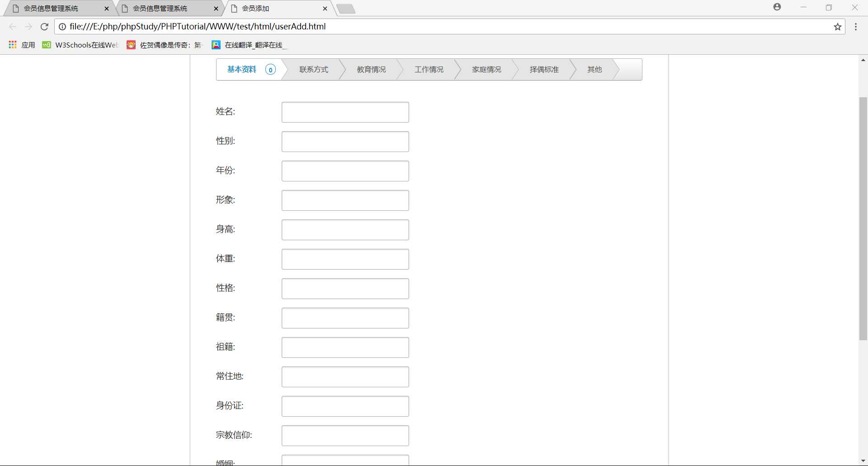Screen dimensions: 868x466
Task: Close the second 会员信息管理系统 tab
Action: tap(216, 9)
